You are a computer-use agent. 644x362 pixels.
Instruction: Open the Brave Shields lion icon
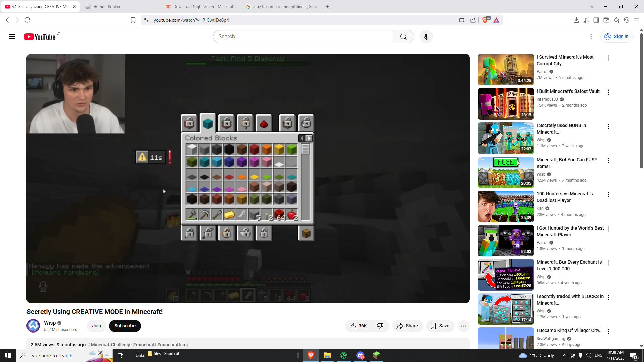coord(485,20)
